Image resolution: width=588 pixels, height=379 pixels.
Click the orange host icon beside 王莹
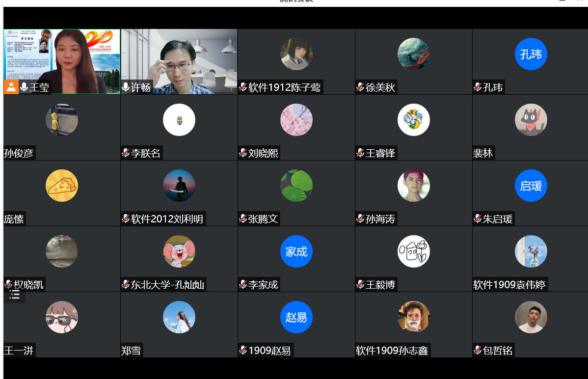click(x=11, y=87)
